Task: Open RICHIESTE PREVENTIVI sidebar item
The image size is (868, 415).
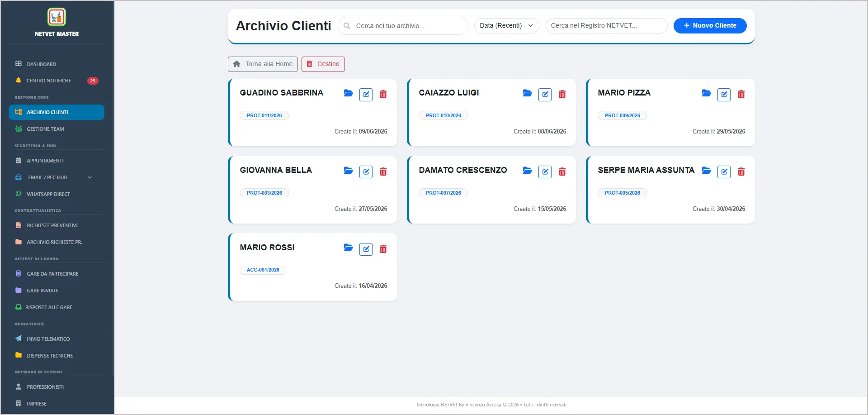Action: pos(57,225)
